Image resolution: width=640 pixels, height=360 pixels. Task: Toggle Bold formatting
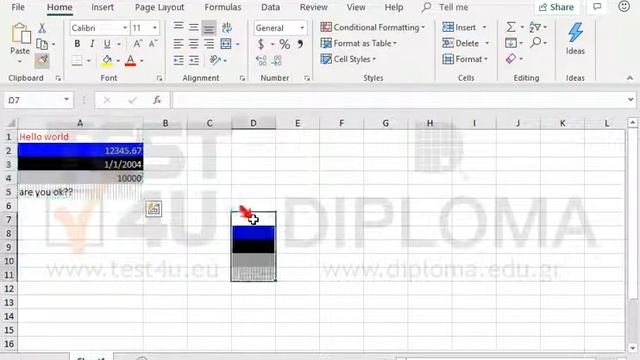[x=77, y=44]
